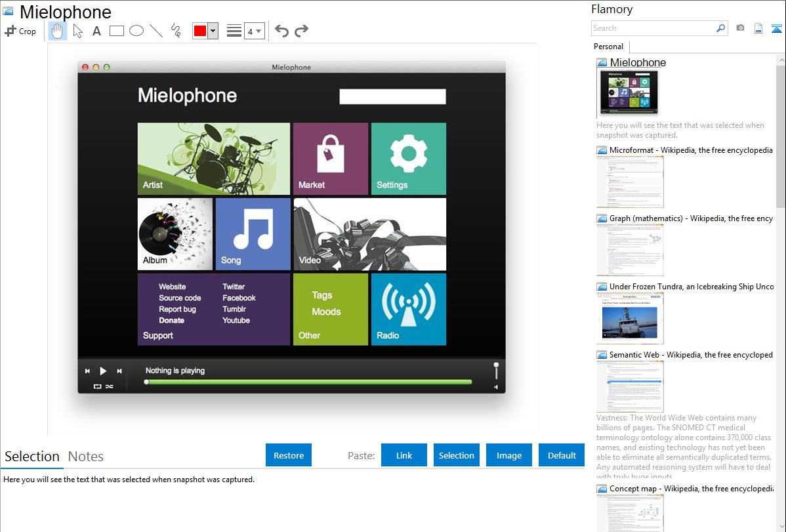Expand the line thickness dropdown
The image size is (786, 532).
[254, 31]
